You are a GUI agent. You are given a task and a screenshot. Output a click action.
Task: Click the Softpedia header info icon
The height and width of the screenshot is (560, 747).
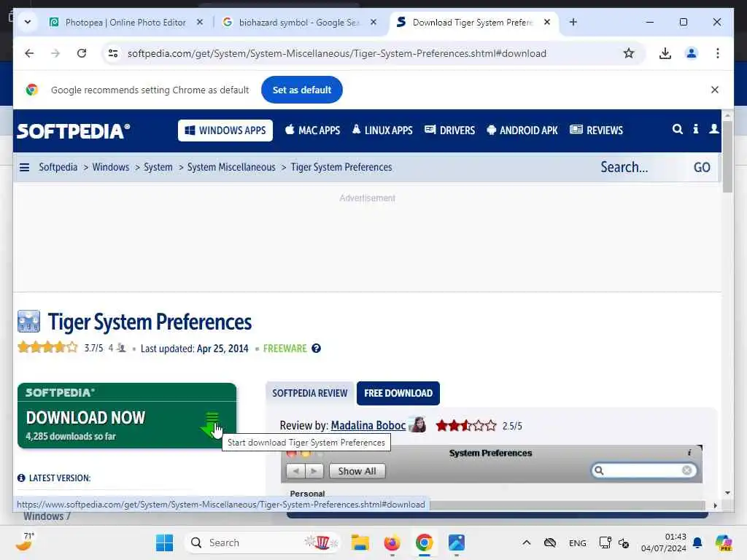click(x=695, y=129)
